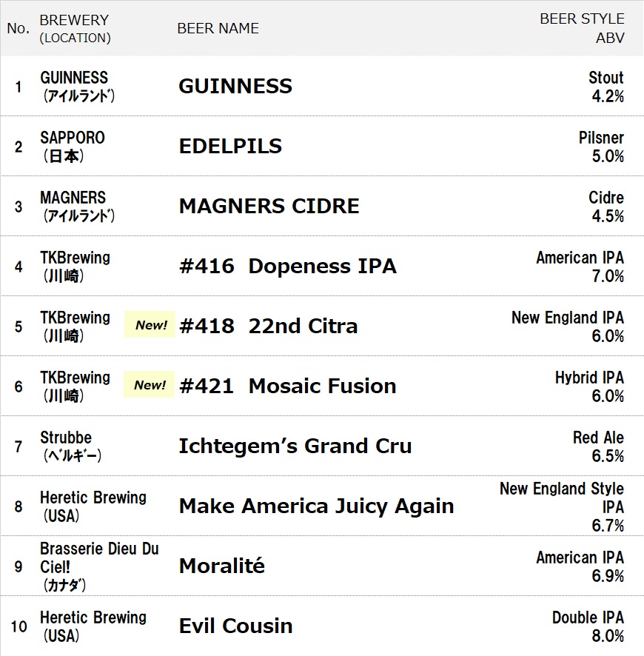Select Ichtegem's Grand Cru
The image size is (644, 656).
295,446
